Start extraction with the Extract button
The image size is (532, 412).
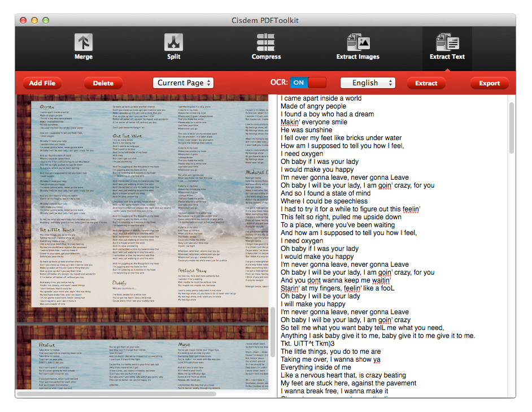point(426,83)
